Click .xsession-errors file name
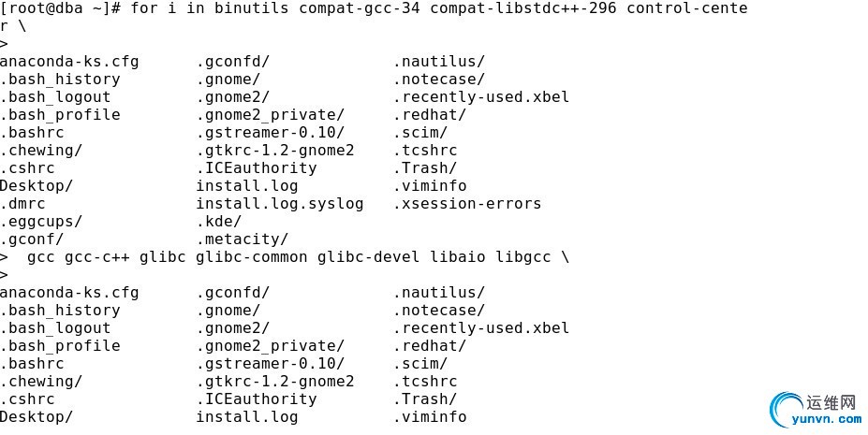 pos(467,203)
